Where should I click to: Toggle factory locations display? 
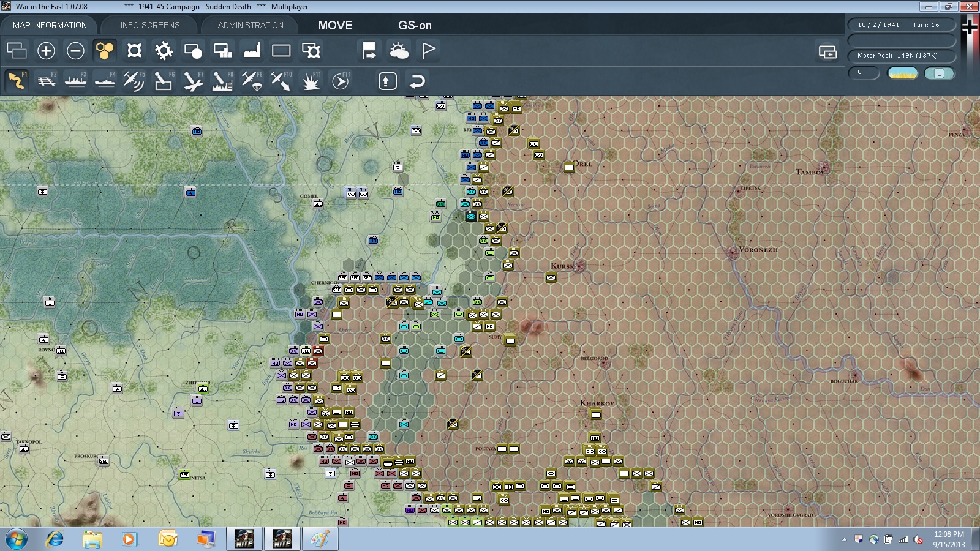click(252, 51)
